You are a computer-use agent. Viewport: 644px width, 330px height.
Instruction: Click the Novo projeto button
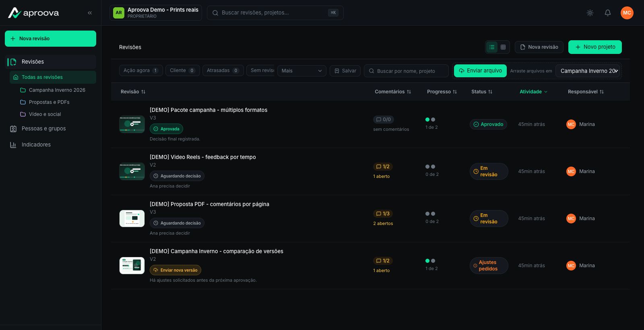[595, 47]
